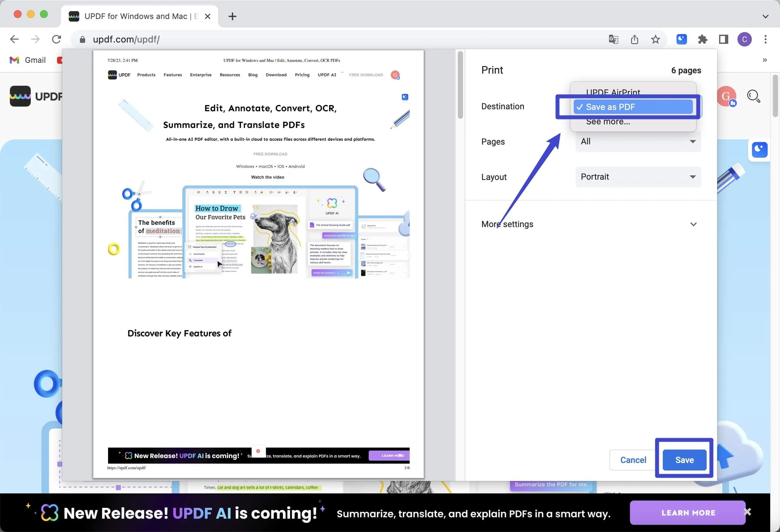Open a new browser tab
The width and height of the screenshot is (780, 532).
tap(232, 16)
